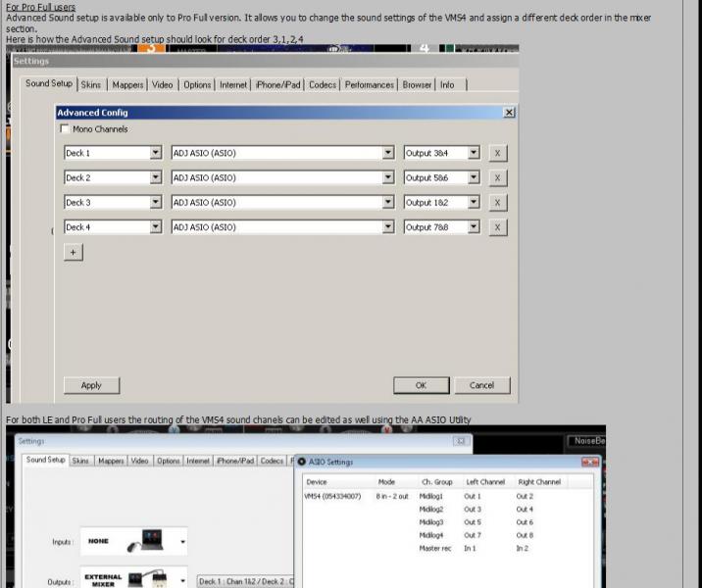Open the Mappers tab in upper Settings

127,85
